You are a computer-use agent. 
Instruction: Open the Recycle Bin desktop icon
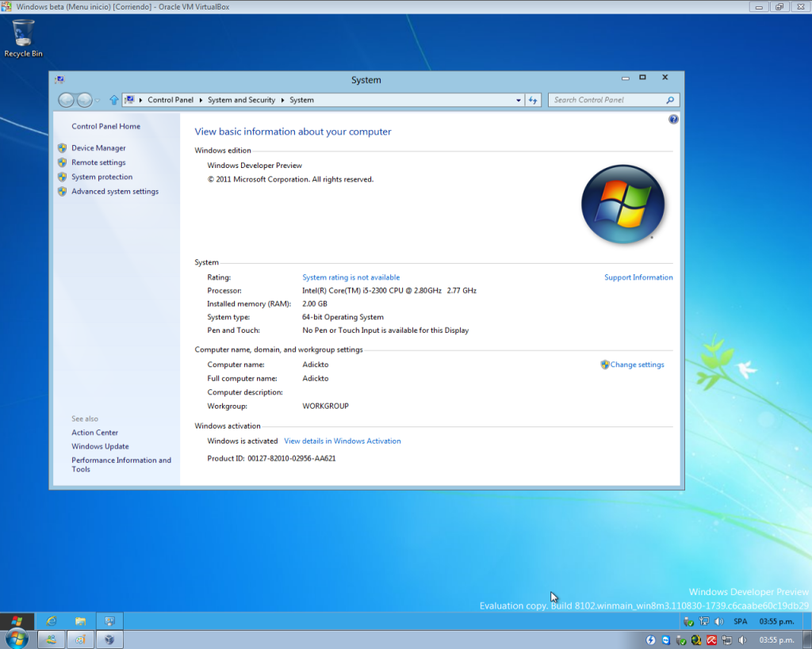point(23,39)
